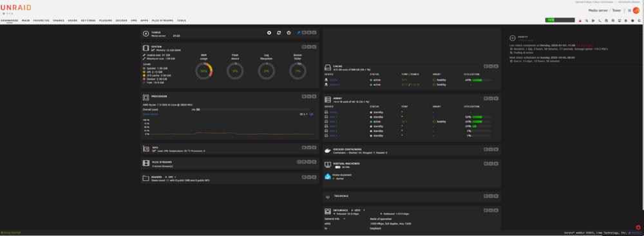Click the RAM usage 36% donut gauge
This screenshot has height=236, width=644.
tap(204, 71)
